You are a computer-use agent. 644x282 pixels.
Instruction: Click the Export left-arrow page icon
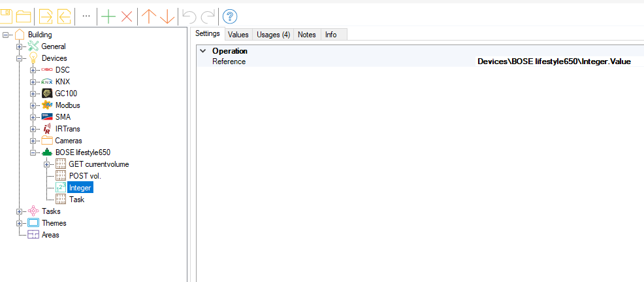click(64, 16)
